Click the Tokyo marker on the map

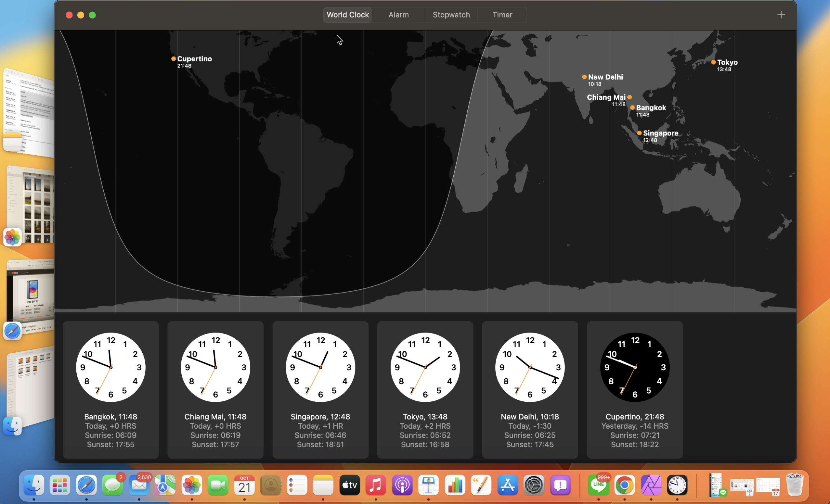(713, 62)
